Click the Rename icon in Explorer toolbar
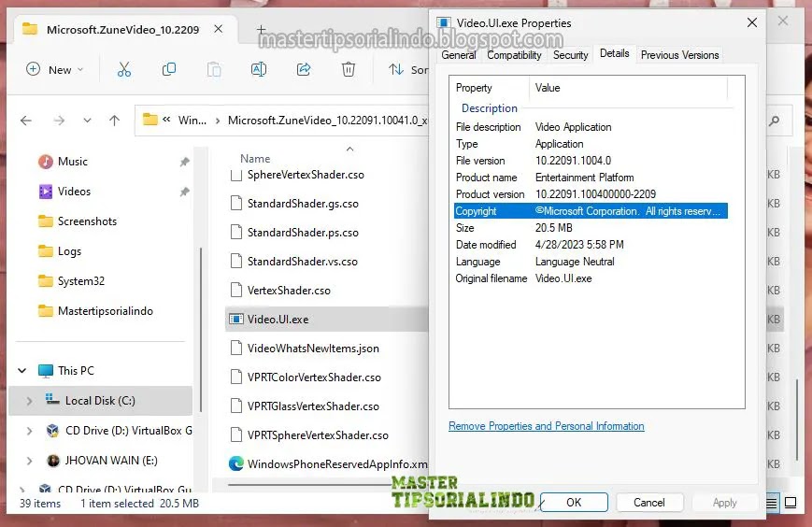 (259, 69)
